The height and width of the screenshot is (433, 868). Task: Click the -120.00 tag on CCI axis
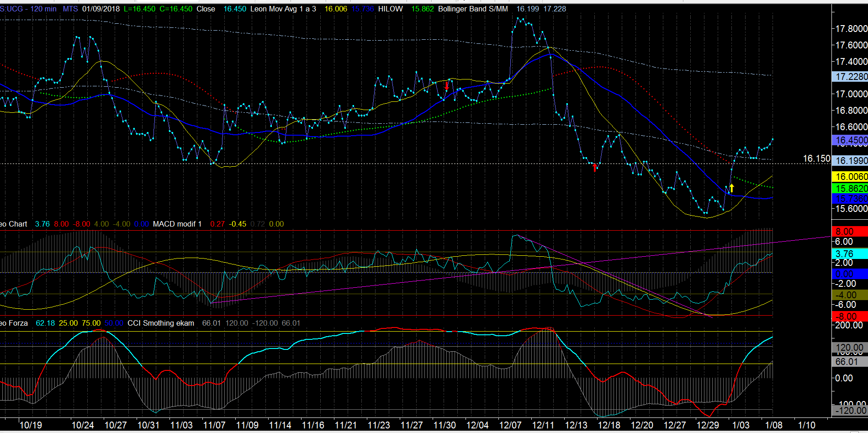[x=850, y=410]
